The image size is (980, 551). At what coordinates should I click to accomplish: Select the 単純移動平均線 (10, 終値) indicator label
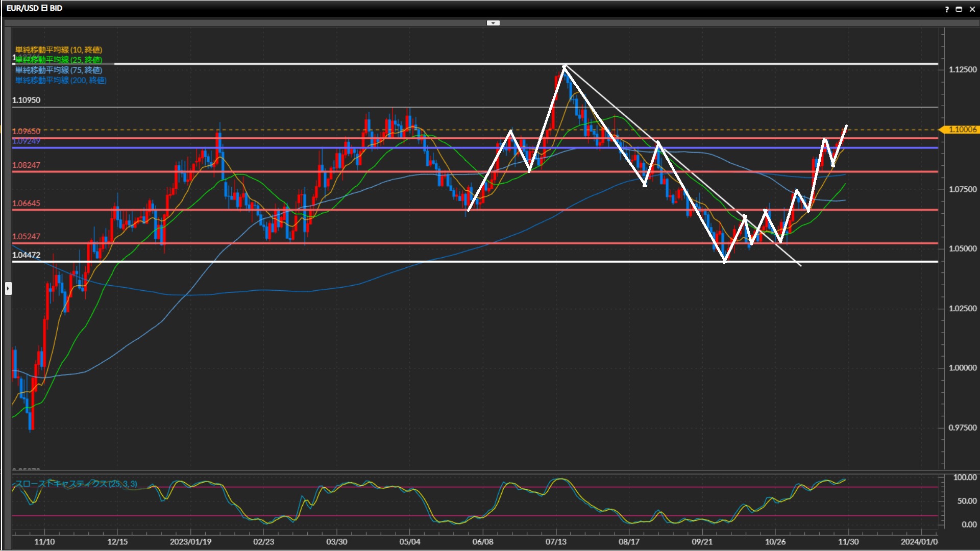(59, 49)
